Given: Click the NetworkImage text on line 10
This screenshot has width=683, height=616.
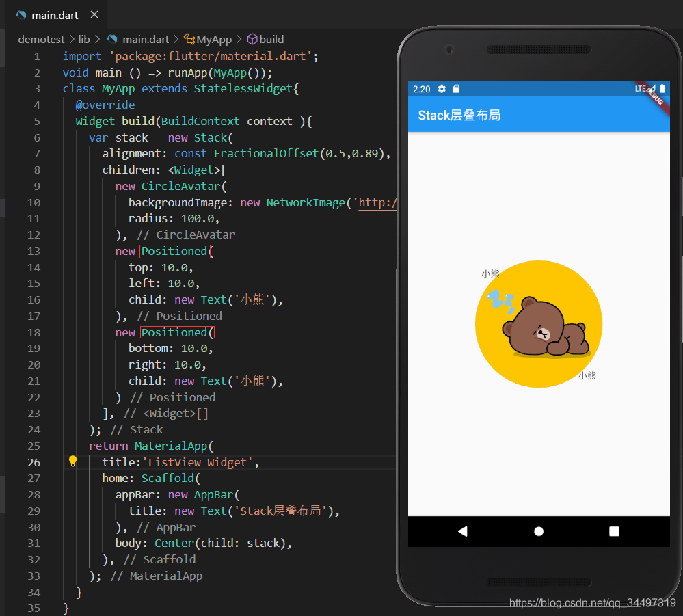Looking at the screenshot, I should pos(306,202).
